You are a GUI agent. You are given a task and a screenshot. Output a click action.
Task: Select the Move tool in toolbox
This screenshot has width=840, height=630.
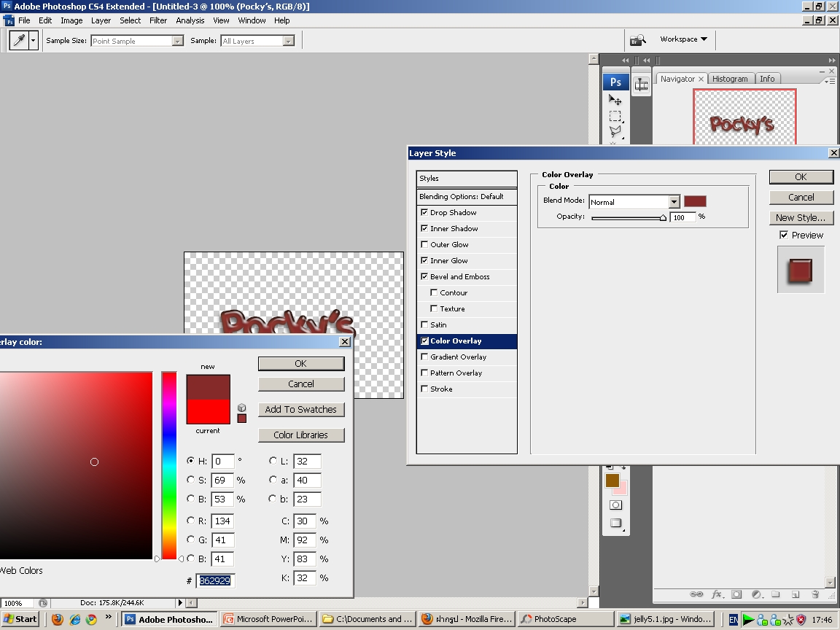(615, 100)
